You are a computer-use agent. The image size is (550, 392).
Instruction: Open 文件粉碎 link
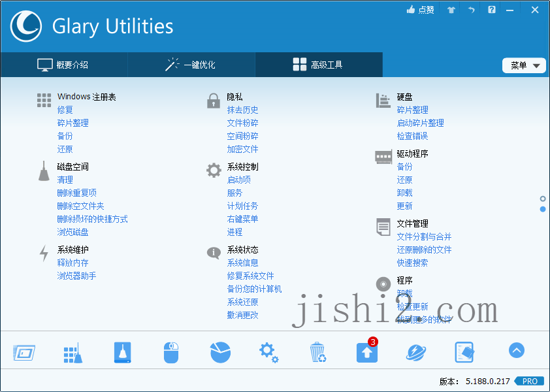tap(243, 123)
